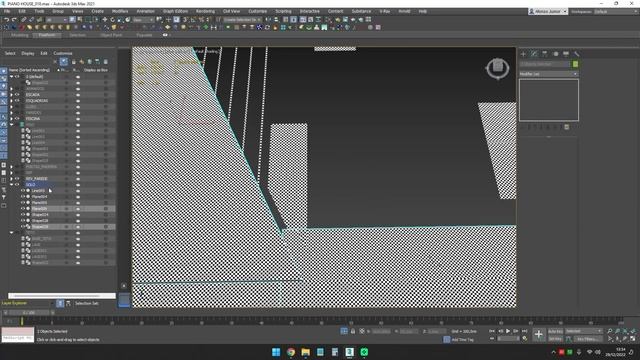The width and height of the screenshot is (640, 360).
Task: Open the Customize menu in menu bar
Action: pos(258,11)
